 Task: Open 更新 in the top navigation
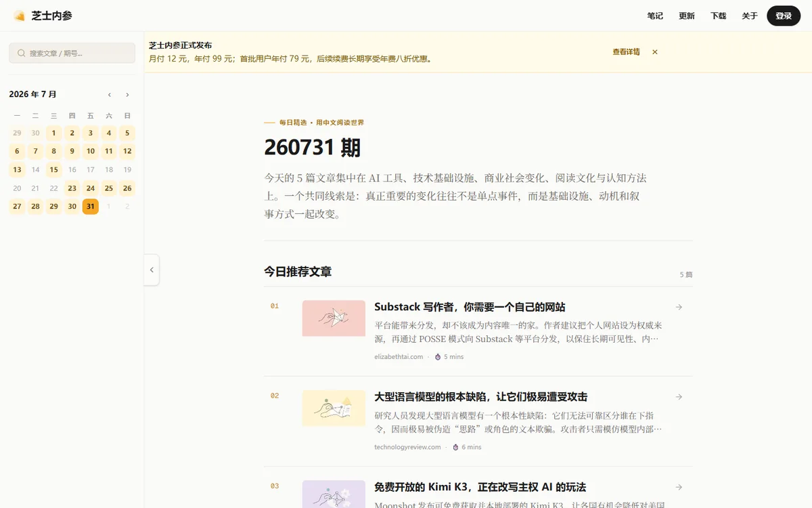tap(687, 16)
